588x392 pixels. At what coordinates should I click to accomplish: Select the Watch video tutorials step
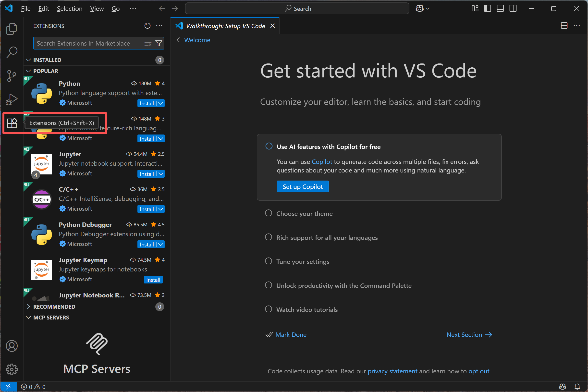coord(302,309)
